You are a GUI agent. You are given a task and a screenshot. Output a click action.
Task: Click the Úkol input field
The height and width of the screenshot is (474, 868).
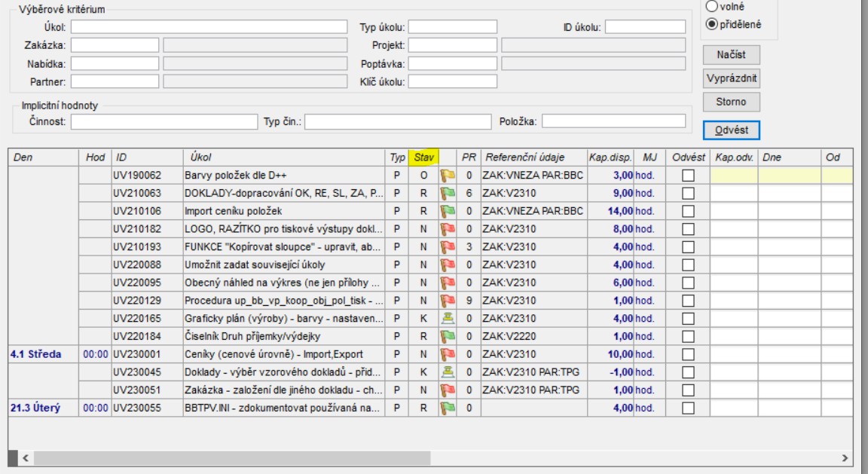(x=209, y=27)
